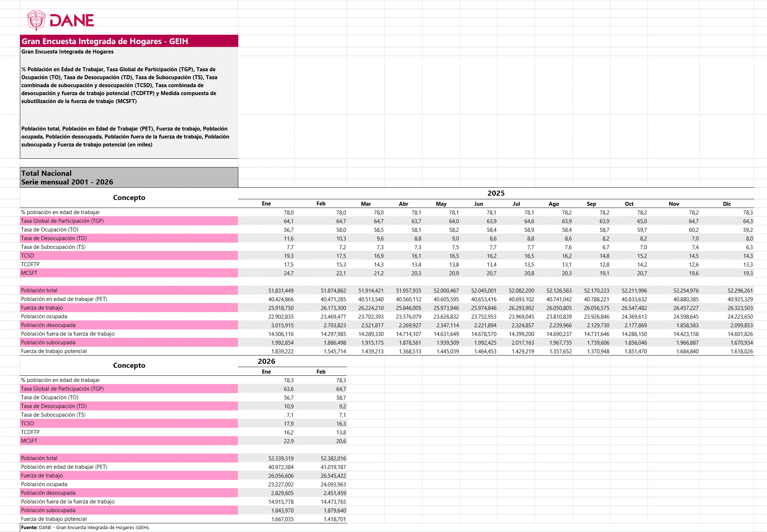Screen dimensions: 767x532
Task: Select the 2026 year header
Action: pos(267,361)
